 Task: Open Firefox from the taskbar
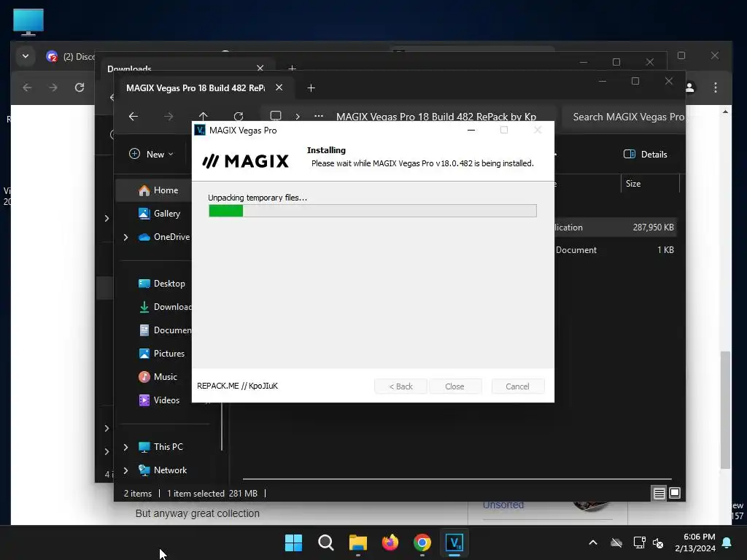tap(390, 542)
